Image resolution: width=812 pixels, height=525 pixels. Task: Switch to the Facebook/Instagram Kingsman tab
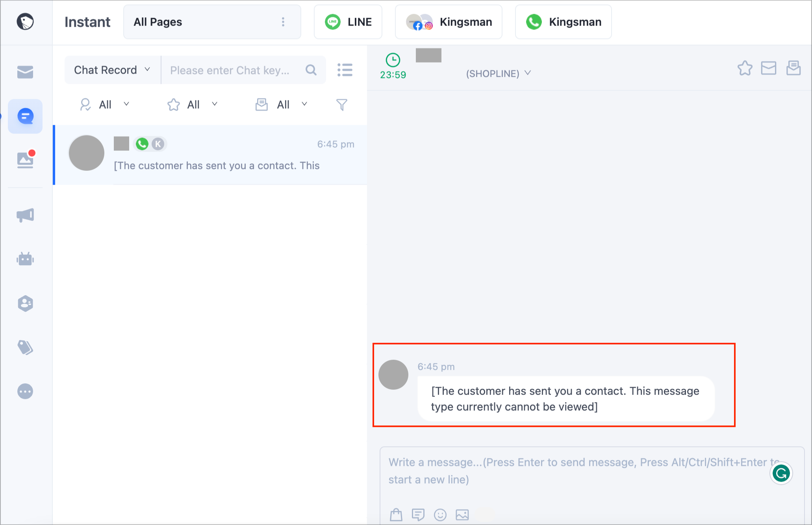(x=449, y=22)
